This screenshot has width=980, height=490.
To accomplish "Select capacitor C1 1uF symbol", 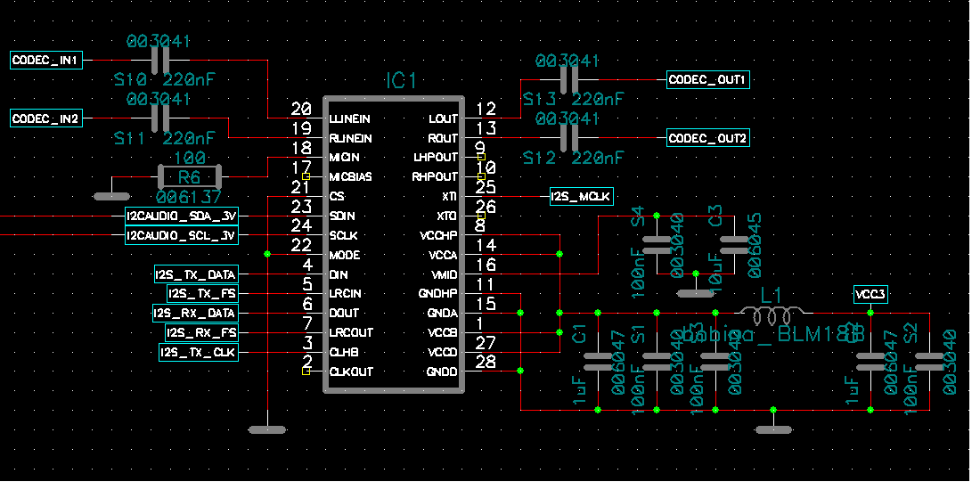I will 598,361.
